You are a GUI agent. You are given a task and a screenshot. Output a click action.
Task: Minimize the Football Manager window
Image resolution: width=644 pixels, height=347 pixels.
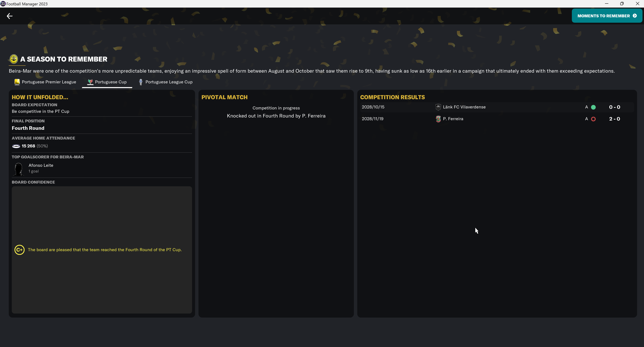606,4
